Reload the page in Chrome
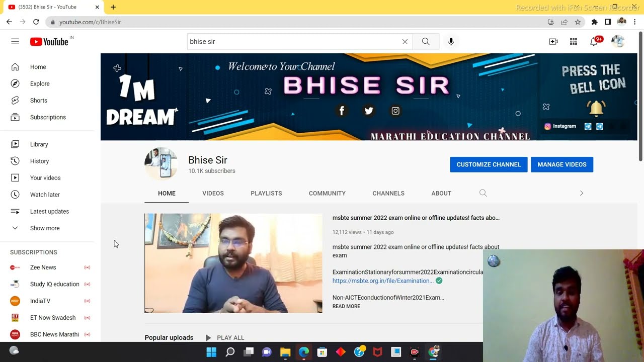Viewport: 644px width, 362px height. coord(36,22)
